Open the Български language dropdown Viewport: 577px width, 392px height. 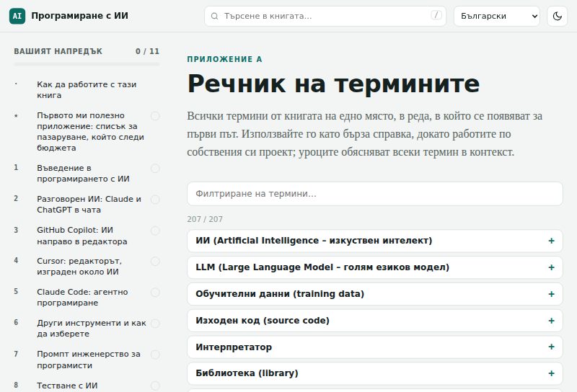coord(497,16)
